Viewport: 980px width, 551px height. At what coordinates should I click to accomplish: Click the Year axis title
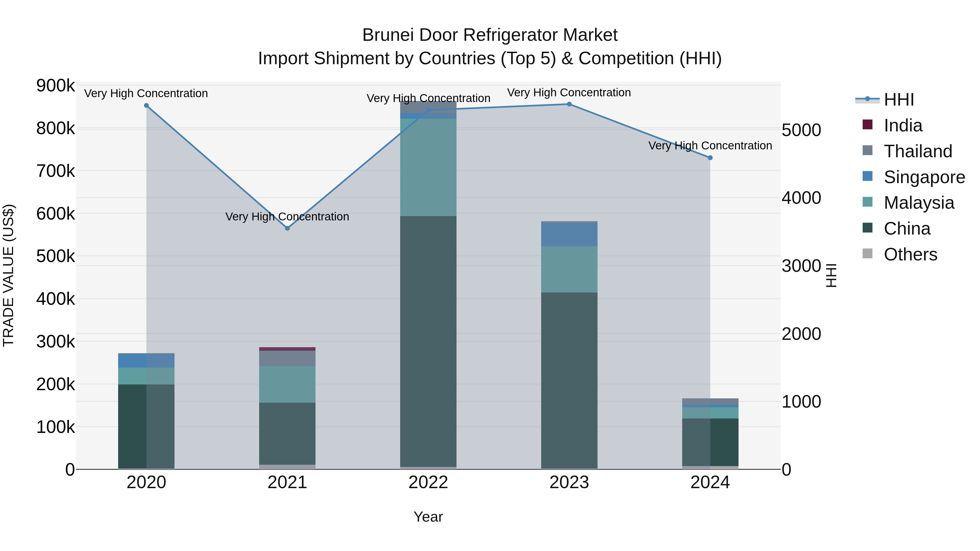click(x=428, y=517)
